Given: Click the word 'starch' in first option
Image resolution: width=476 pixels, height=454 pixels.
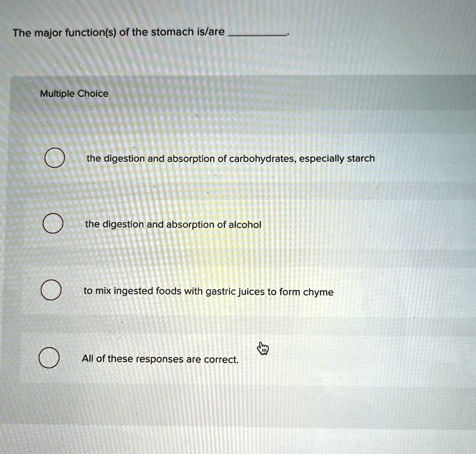Looking at the screenshot, I should (x=361, y=159).
